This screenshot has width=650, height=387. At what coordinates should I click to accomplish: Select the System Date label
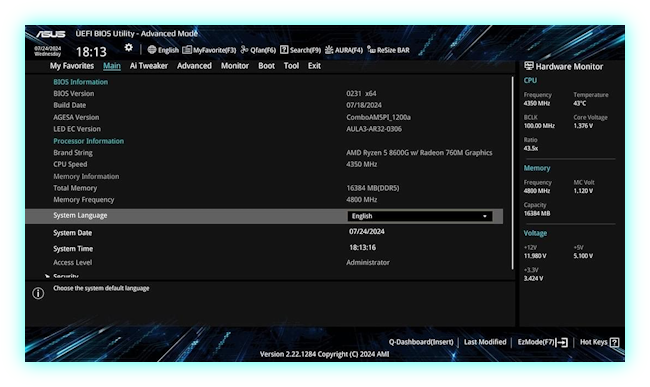pos(73,233)
